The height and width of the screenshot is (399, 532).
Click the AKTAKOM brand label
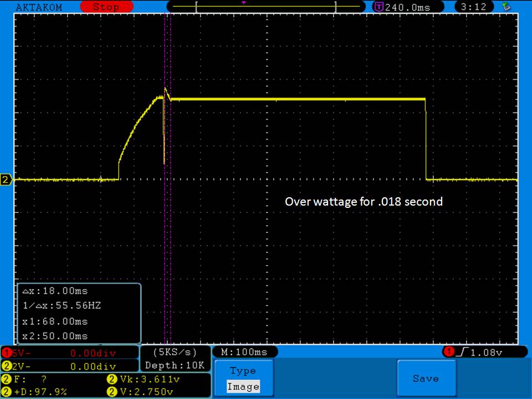(x=39, y=7)
